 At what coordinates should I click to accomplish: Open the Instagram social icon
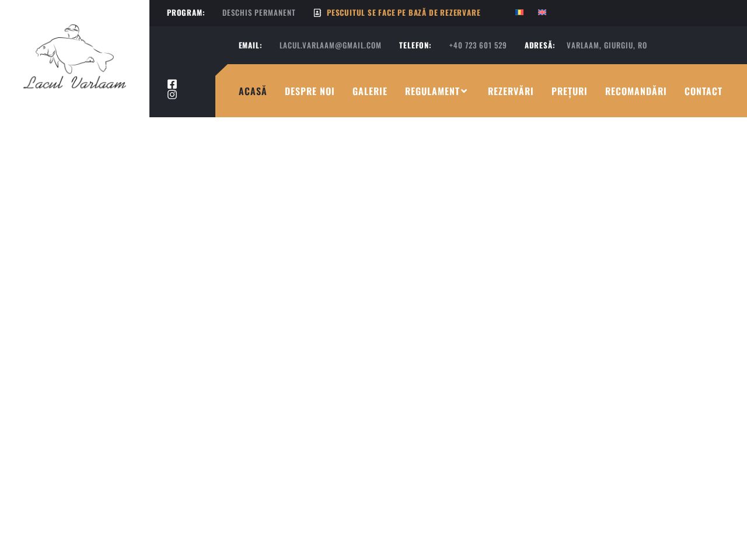pyautogui.click(x=172, y=94)
